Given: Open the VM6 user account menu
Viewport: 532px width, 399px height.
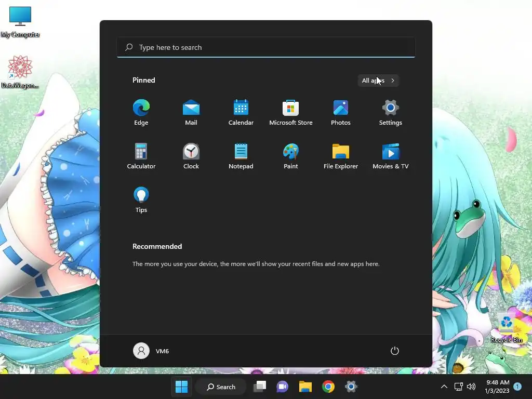Looking at the screenshot, I should pos(151,351).
